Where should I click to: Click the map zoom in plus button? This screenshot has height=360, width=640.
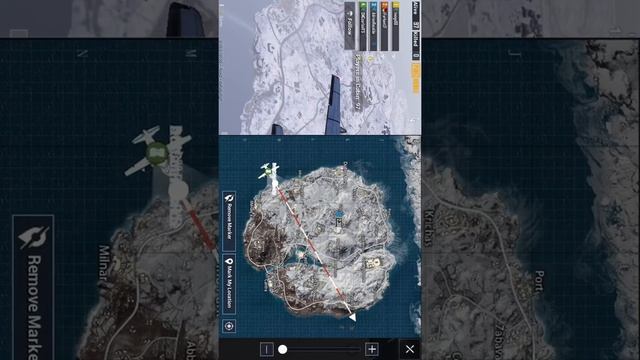click(x=371, y=349)
